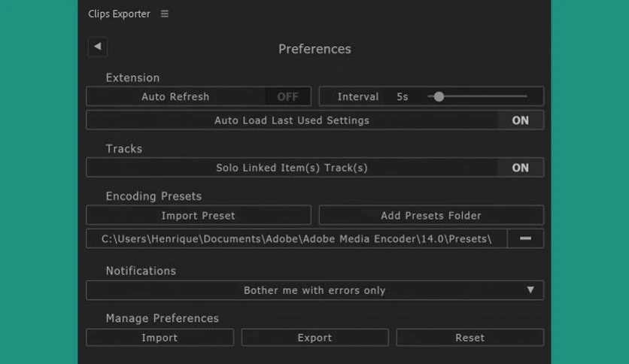Viewport: 629px width, 364px height.
Task: Click the Import Preset button
Action: pos(199,215)
